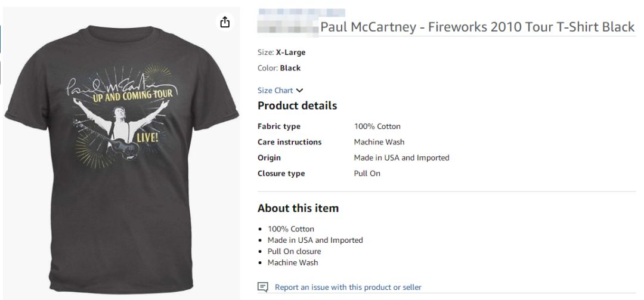This screenshot has width=644, height=300.
Task: Click the Origin label in product details
Action: point(269,158)
